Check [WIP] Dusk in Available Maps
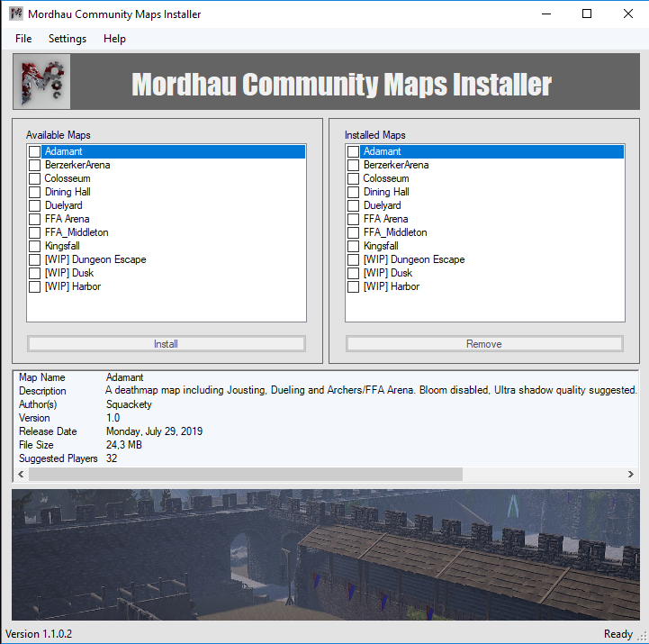 (x=35, y=273)
